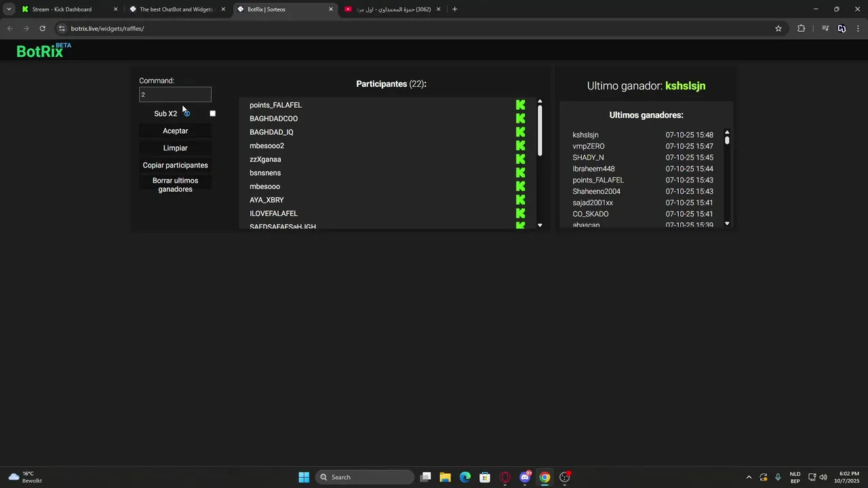The image size is (868, 488).
Task: Switch to The best ChatBot and Widgets tab
Action: 176,9
